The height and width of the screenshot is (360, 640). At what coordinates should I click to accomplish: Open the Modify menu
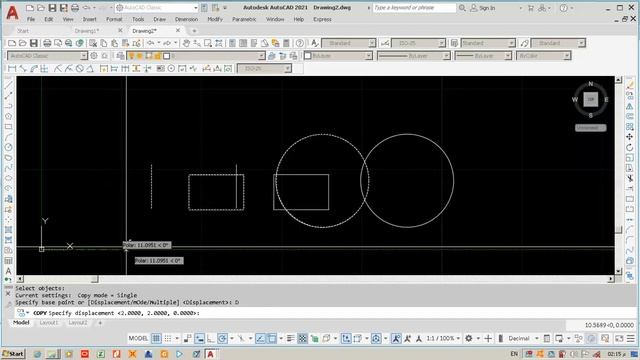(x=215, y=19)
